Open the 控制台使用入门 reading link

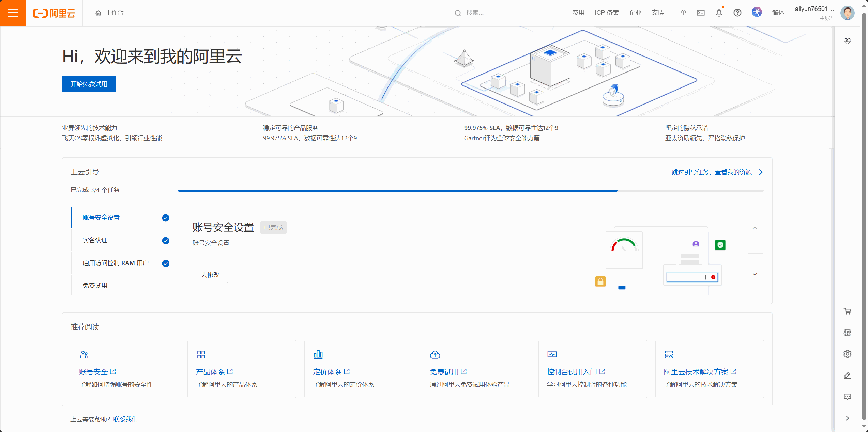coord(572,372)
